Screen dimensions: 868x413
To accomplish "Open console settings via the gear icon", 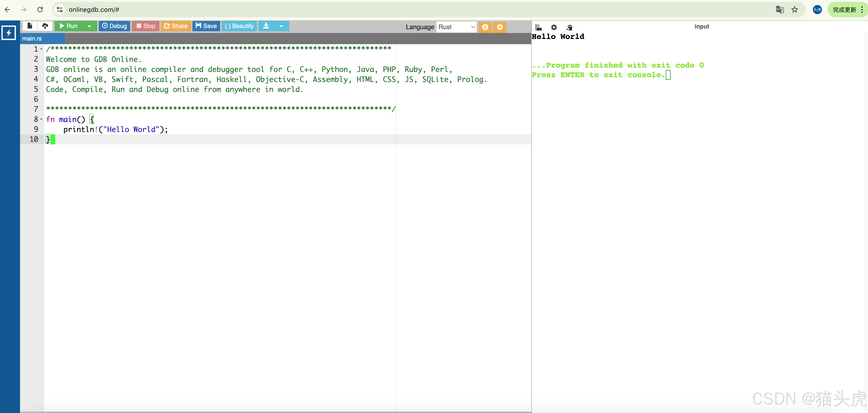I will point(554,28).
